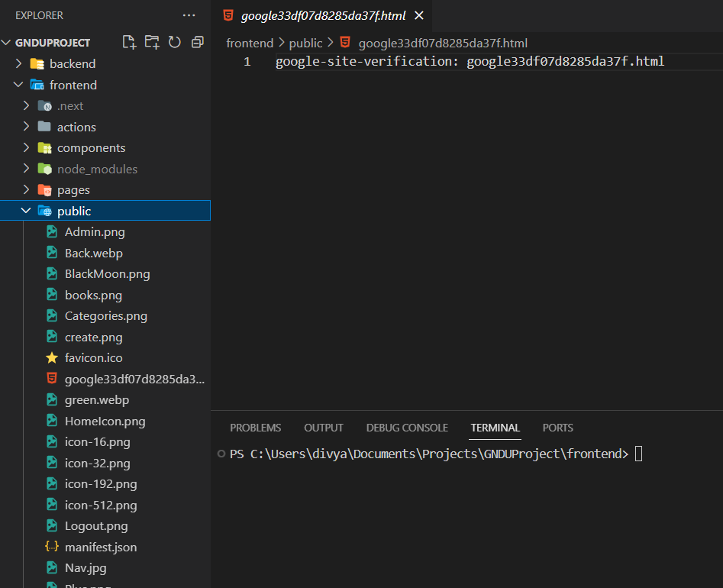Screen dimensions: 723x588
Task: Open the favicon.ico star icon file
Action: tap(93, 357)
